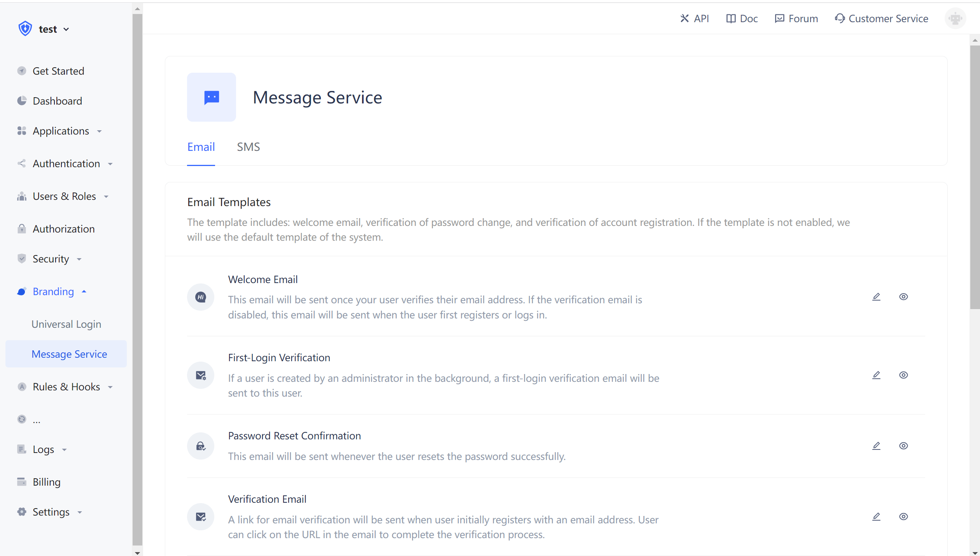980x556 pixels.
Task: Click the Dashboard pie chart icon
Action: coord(22,101)
